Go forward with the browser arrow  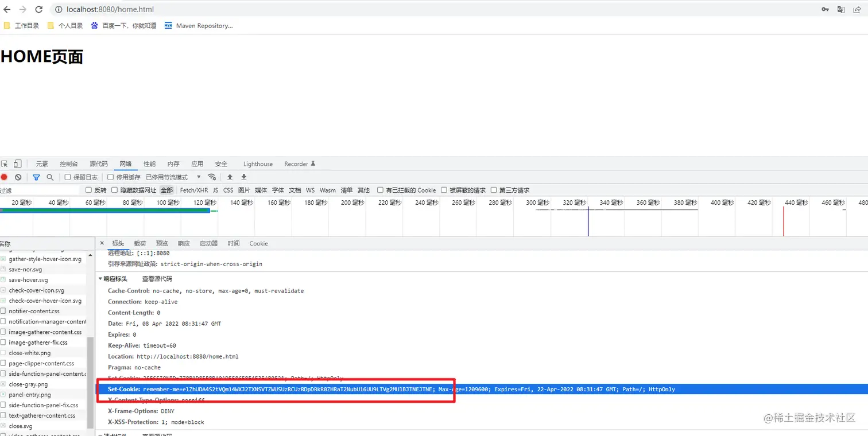click(23, 9)
